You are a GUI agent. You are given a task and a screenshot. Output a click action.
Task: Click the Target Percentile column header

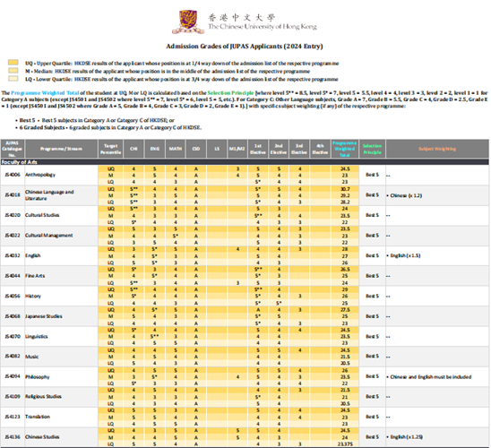pos(110,149)
